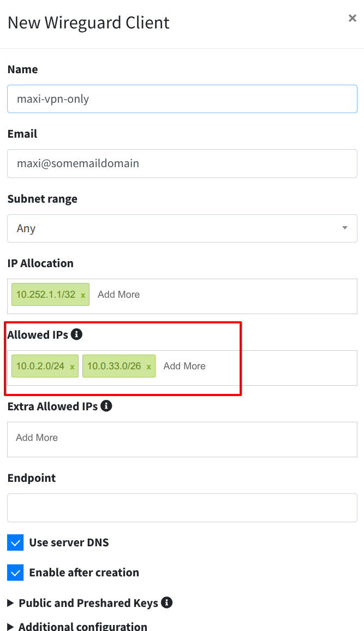Select the 10.252.1.1/32 allocation tag
The height and width of the screenshot is (631, 364).
pos(45,294)
